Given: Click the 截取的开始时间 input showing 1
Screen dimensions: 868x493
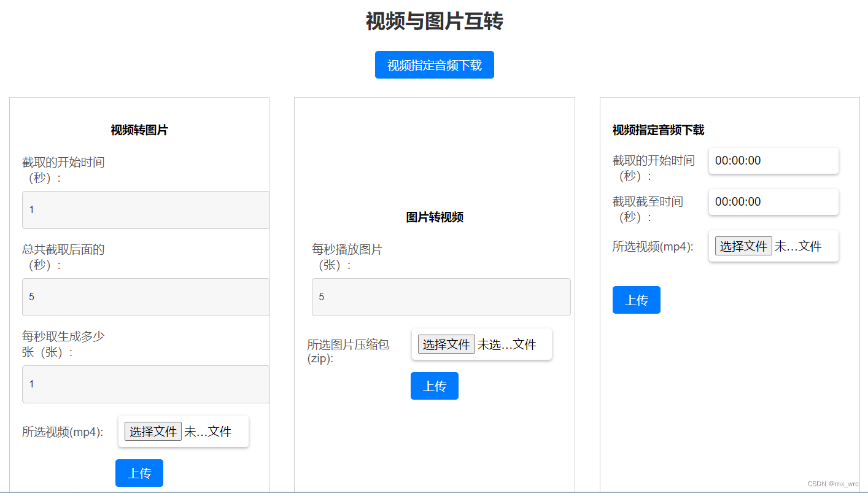Looking at the screenshot, I should [145, 209].
